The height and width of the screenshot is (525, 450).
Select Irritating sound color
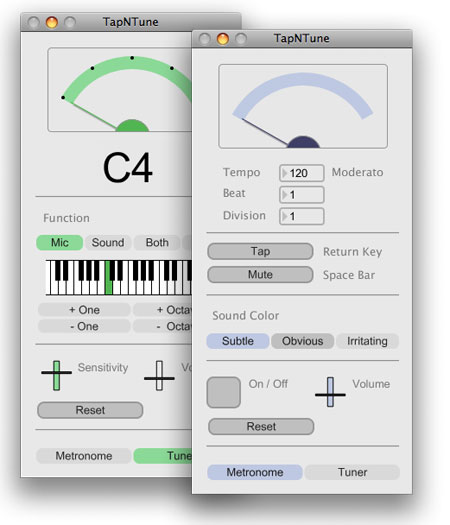[367, 341]
